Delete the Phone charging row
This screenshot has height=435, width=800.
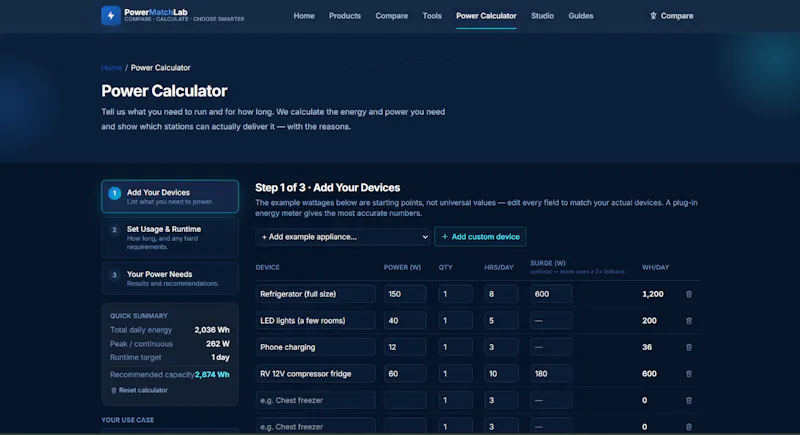[x=689, y=347]
